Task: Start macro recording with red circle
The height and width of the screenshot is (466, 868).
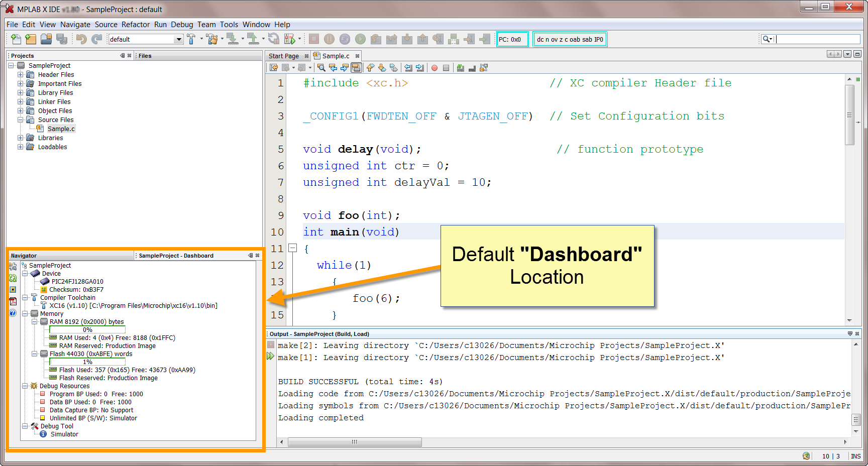Action: pyautogui.click(x=435, y=68)
